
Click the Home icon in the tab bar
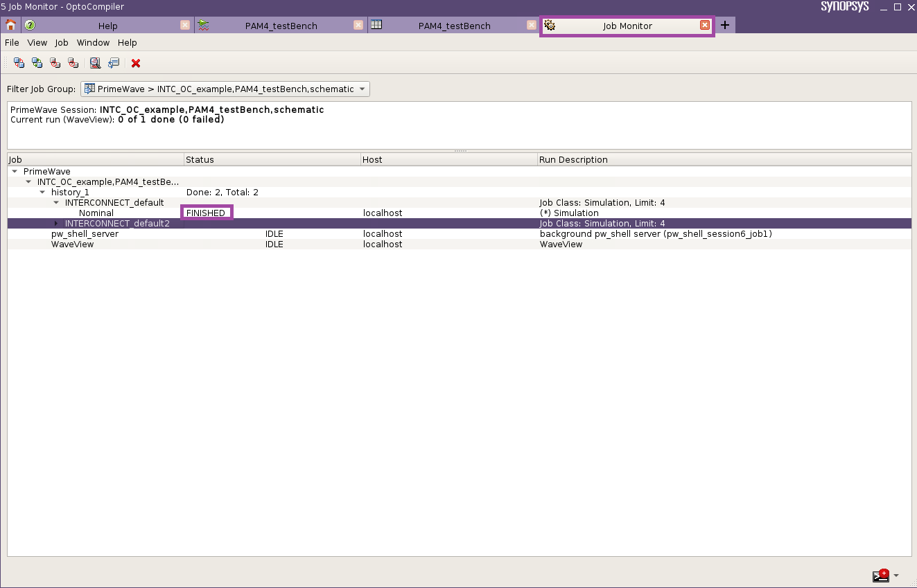10,26
